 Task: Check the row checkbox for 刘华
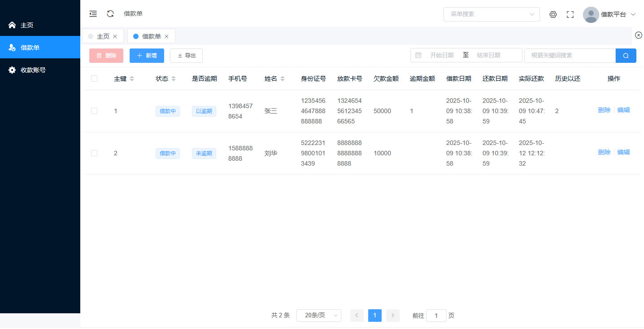94,153
